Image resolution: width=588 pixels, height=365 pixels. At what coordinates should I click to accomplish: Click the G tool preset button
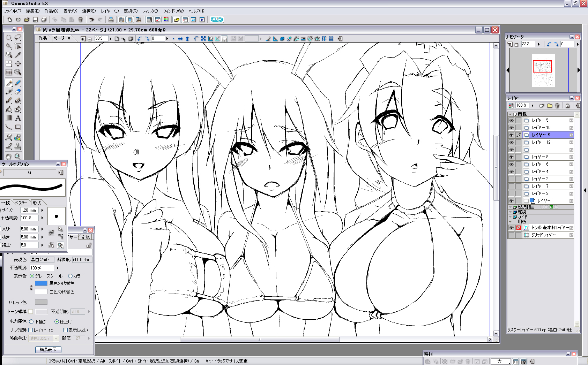coord(29,173)
